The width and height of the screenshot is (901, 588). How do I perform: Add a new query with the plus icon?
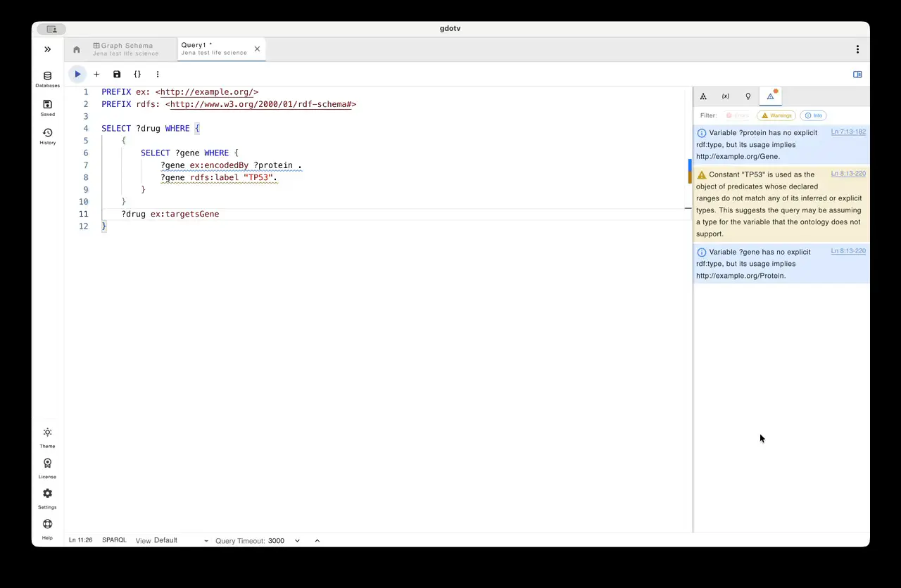pos(96,74)
